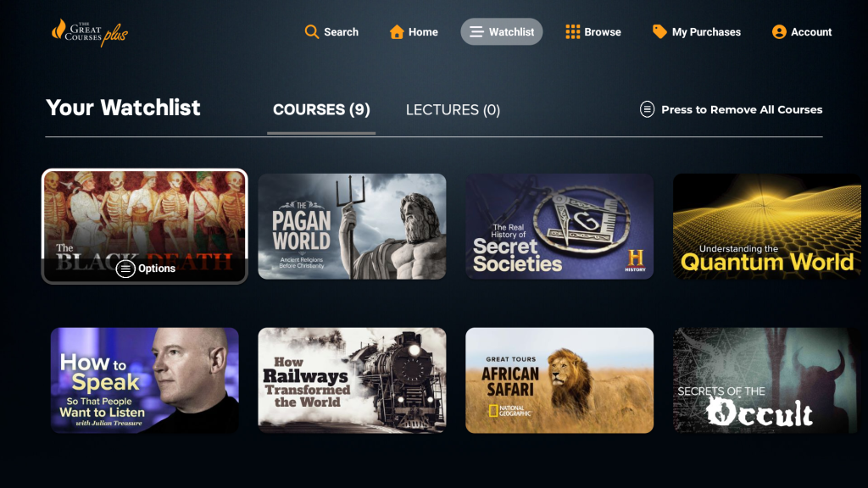Click the orange house Home icon
This screenshot has height=488, width=868.
click(397, 32)
